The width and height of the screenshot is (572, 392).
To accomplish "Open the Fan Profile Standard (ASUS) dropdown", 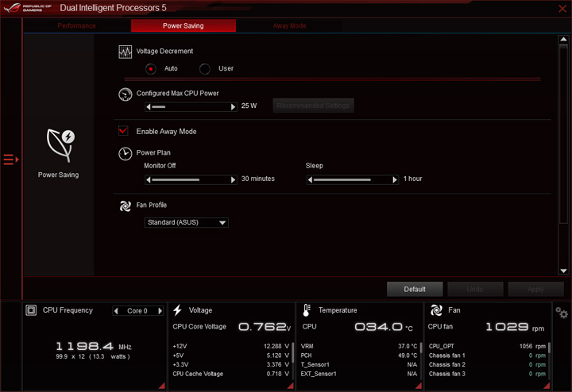I will click(x=187, y=222).
